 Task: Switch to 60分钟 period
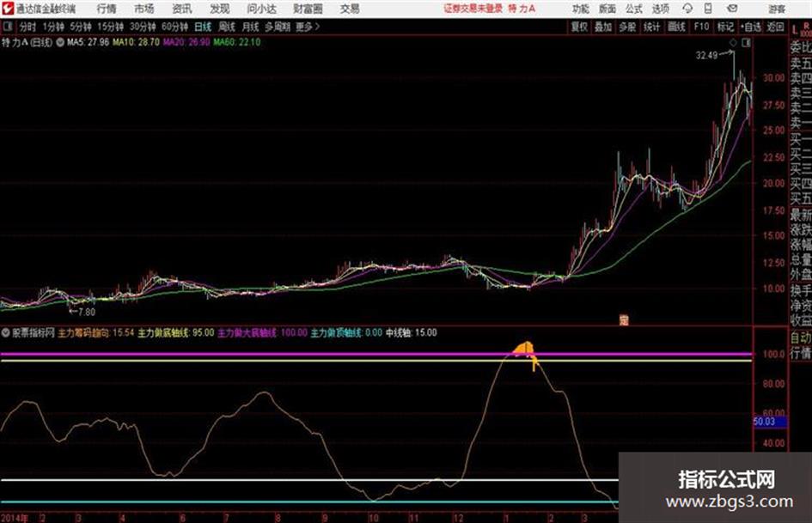(x=174, y=27)
